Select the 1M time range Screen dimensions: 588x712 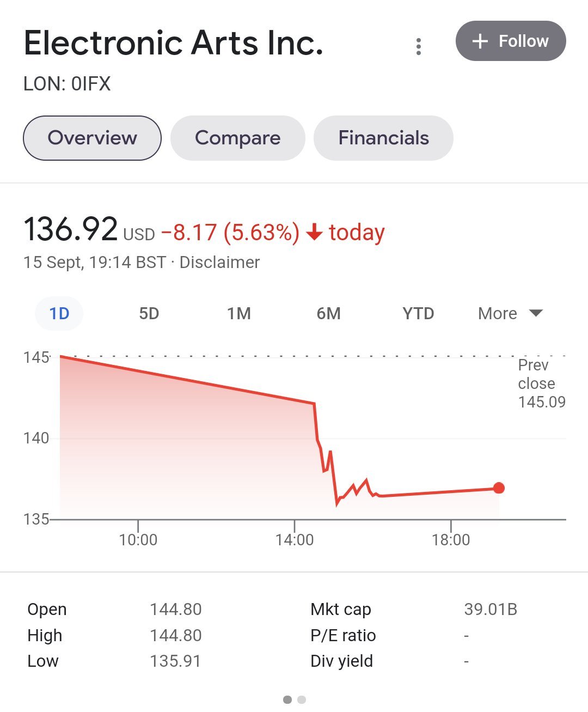pyautogui.click(x=239, y=314)
